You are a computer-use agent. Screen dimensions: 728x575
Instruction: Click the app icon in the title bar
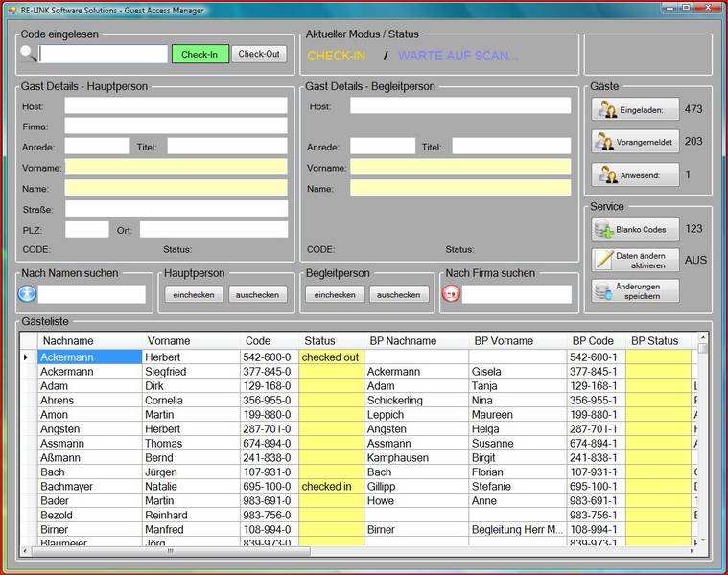coord(12,11)
